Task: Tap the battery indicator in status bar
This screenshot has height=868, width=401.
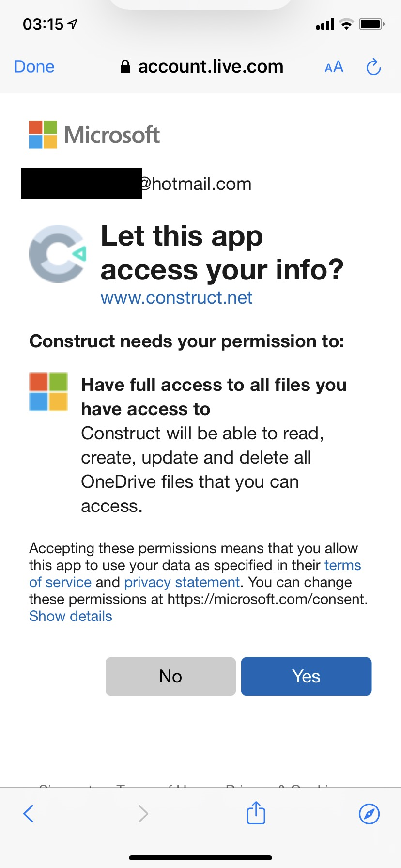Action: (x=371, y=24)
